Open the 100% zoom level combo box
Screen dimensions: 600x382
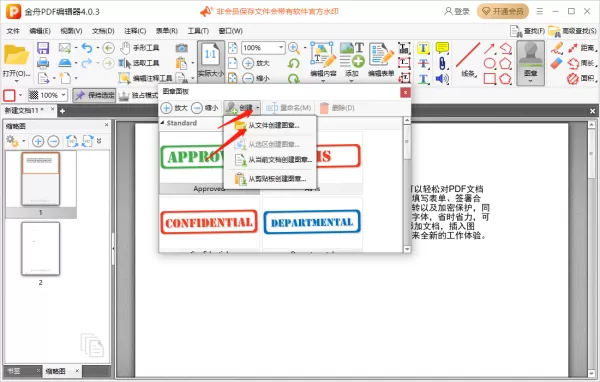(x=263, y=48)
